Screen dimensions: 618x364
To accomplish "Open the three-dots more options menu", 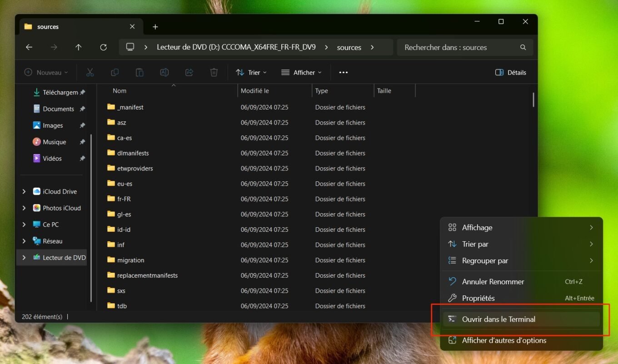I will coord(344,72).
